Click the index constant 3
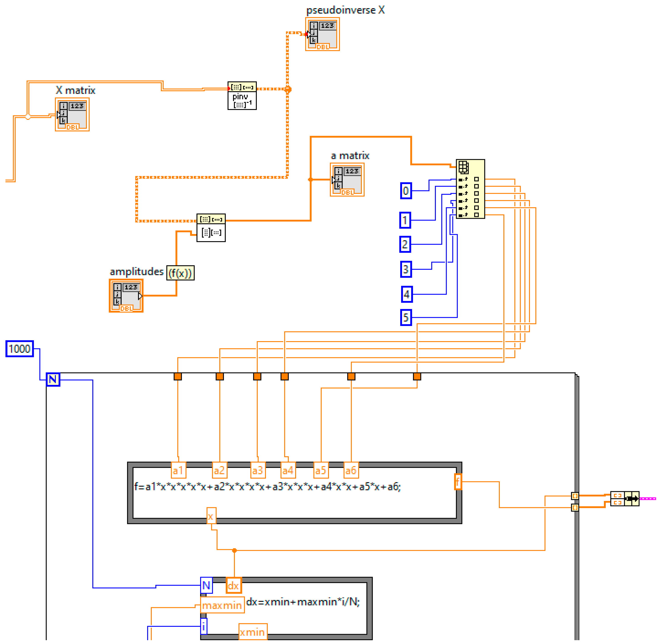Screen dimensions: 662x644 tap(406, 269)
